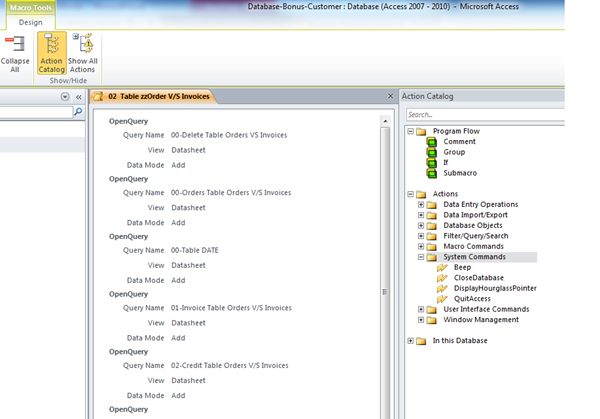Viewport: 600px width, 419px height.
Task: Choose the Beep system command
Action: click(461, 267)
